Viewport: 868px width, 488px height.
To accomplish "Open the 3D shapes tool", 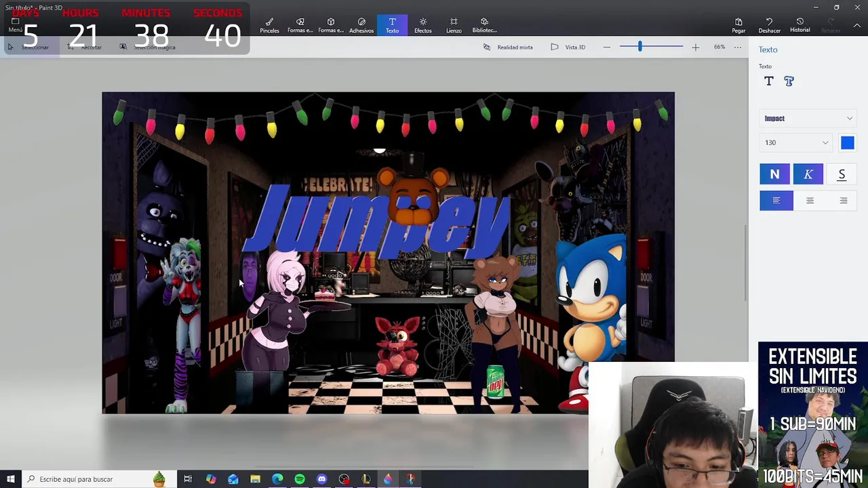I will [330, 25].
